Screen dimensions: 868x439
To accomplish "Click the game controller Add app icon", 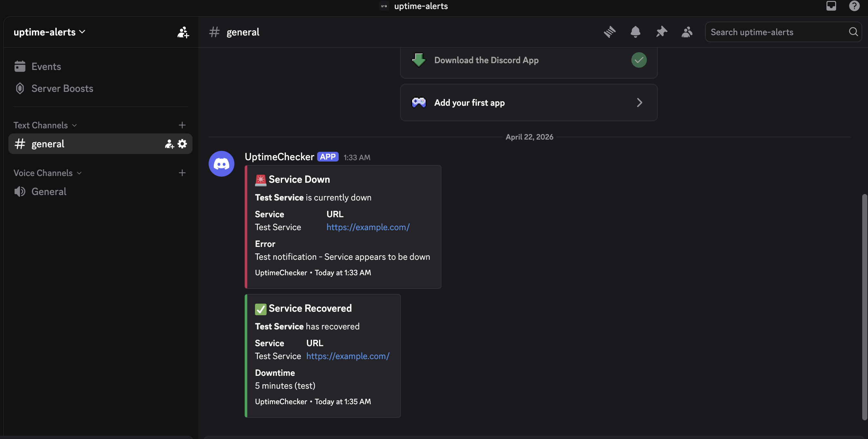I will point(419,102).
